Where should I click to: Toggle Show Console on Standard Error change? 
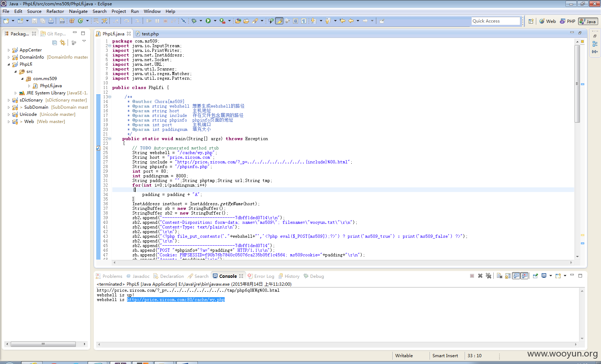524,276
